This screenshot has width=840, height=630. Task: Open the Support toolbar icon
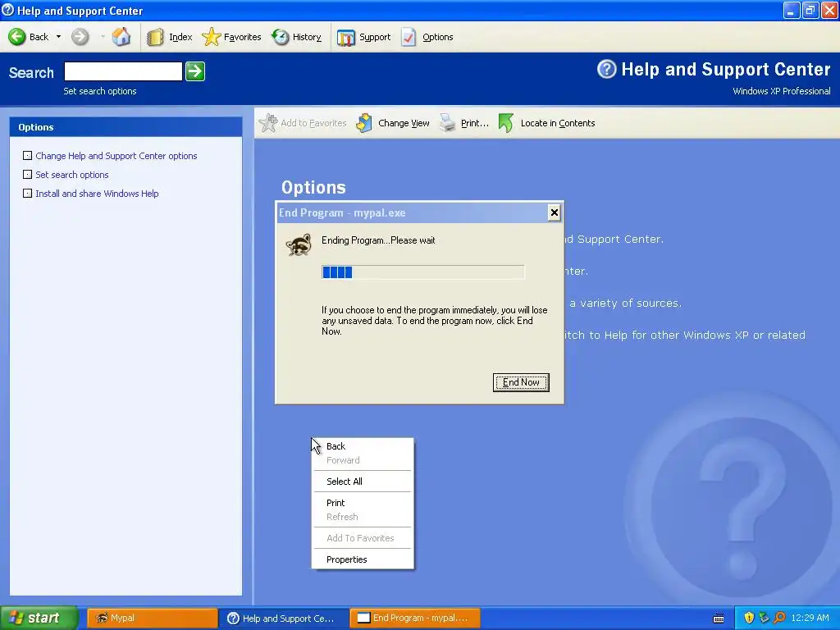pos(346,37)
